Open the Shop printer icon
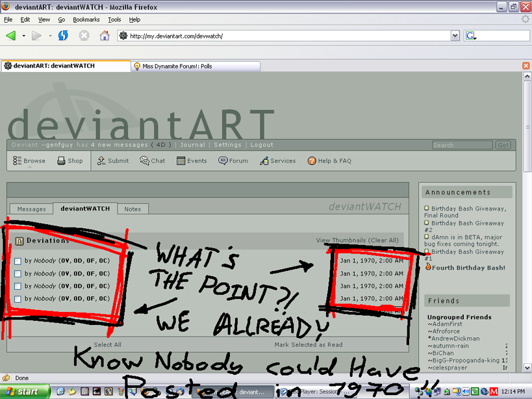Image resolution: width=532 pixels, height=399 pixels. coord(61,161)
